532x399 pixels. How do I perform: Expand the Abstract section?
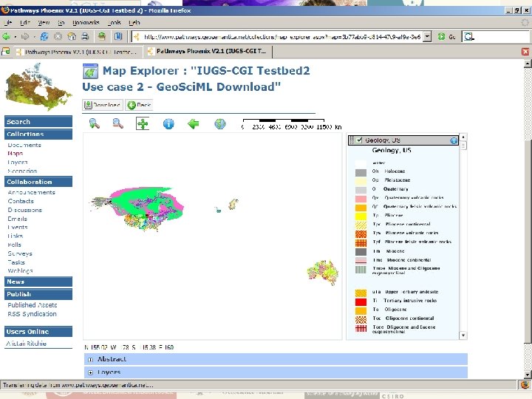coord(91,359)
